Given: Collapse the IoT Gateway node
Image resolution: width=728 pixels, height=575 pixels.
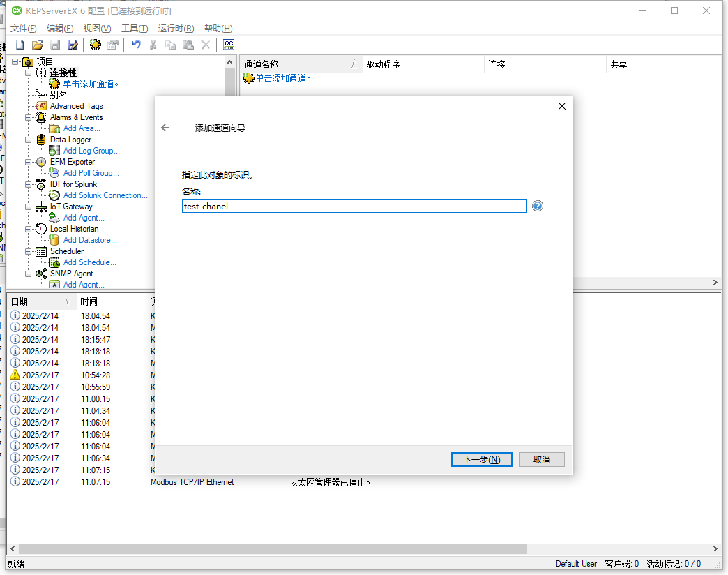Looking at the screenshot, I should [29, 207].
